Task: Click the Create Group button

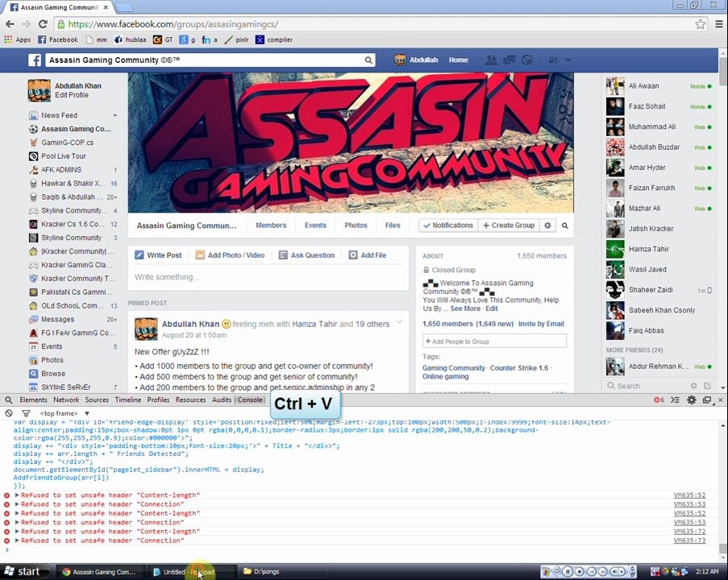Action: (x=509, y=225)
